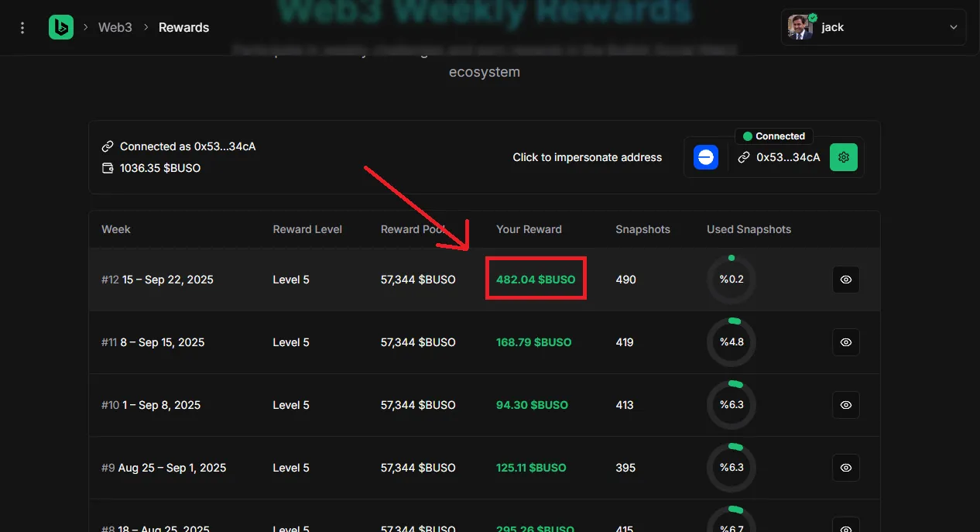
Task: Click Level 5 in week #11 row
Action: 291,342
